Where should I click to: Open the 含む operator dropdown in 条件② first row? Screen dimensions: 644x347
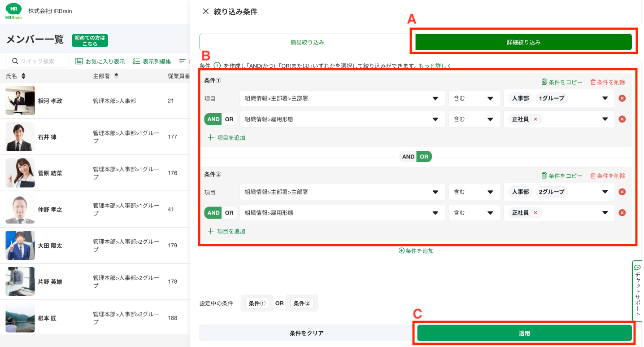point(489,192)
